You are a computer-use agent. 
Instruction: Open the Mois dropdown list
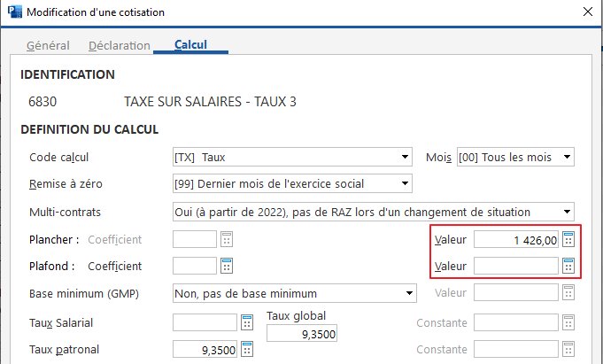tap(567, 158)
